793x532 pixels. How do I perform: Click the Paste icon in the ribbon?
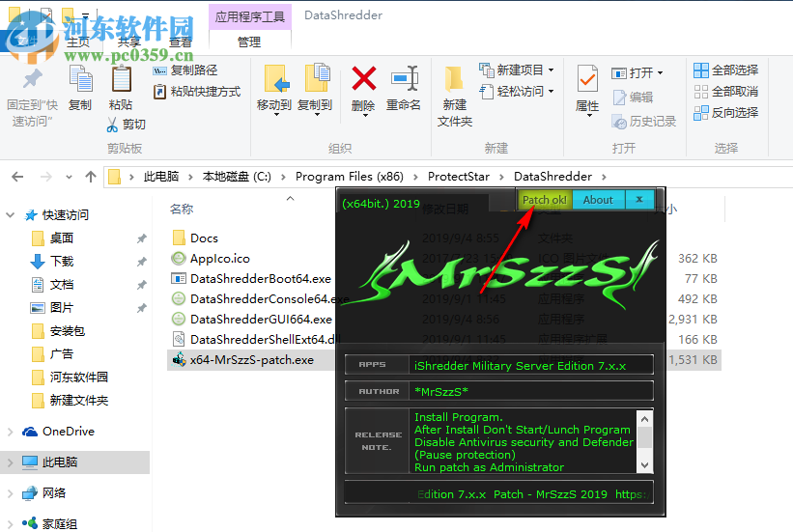pos(121,79)
